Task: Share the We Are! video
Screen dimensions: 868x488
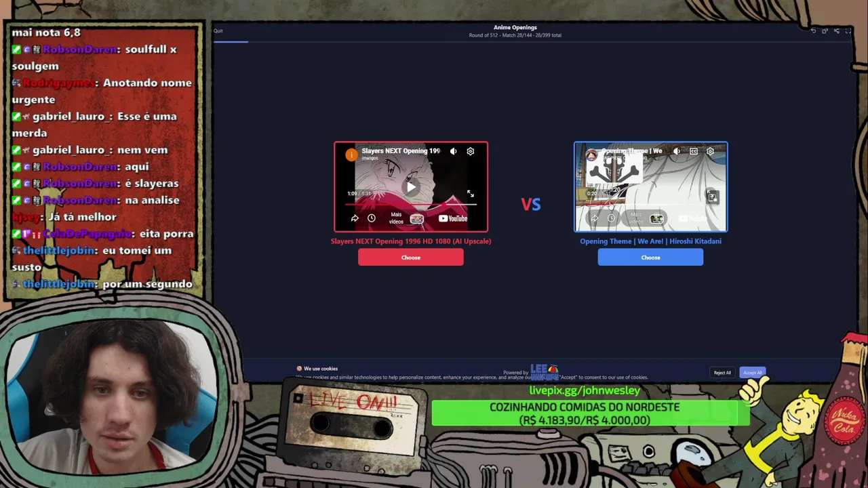Action: [595, 218]
